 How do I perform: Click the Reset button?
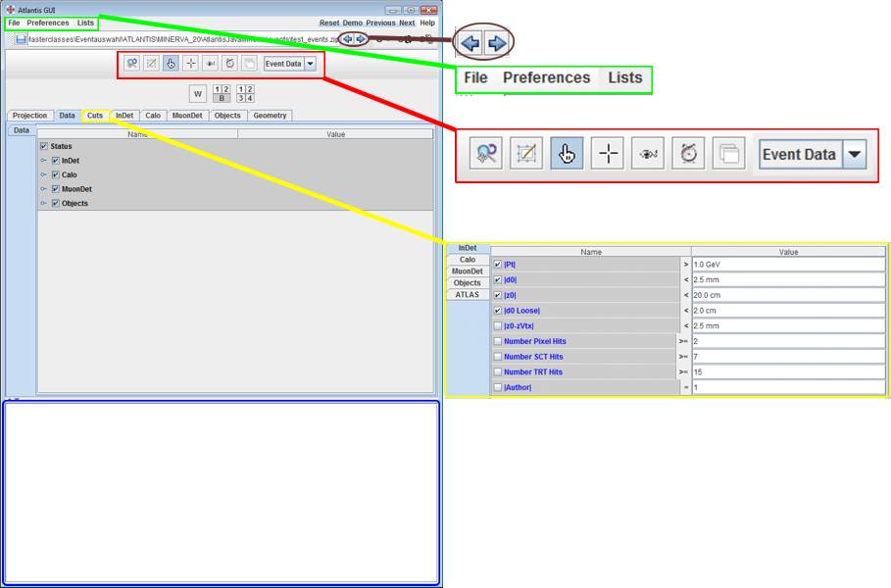(x=329, y=23)
